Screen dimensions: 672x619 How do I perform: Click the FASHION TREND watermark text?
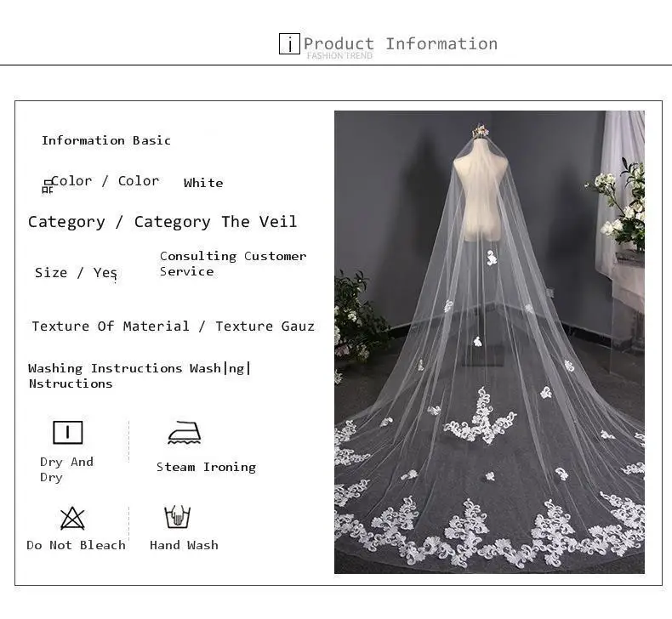pos(340,55)
